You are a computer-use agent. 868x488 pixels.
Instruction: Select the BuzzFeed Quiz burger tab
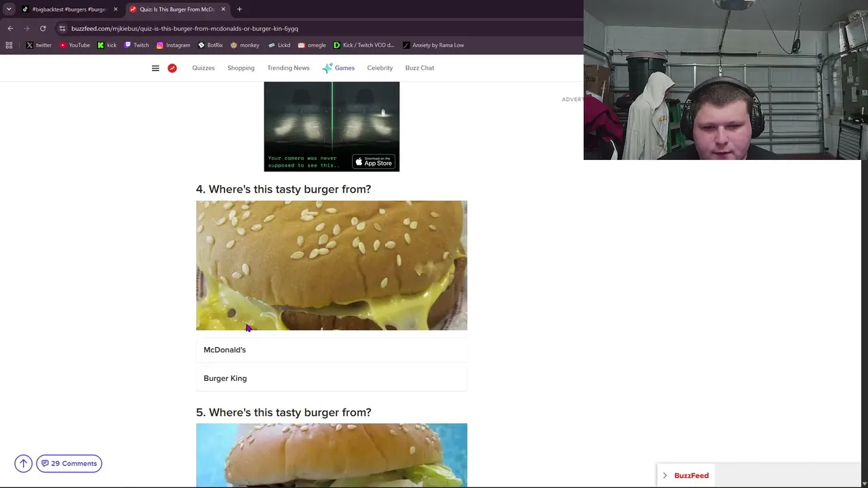(x=178, y=9)
